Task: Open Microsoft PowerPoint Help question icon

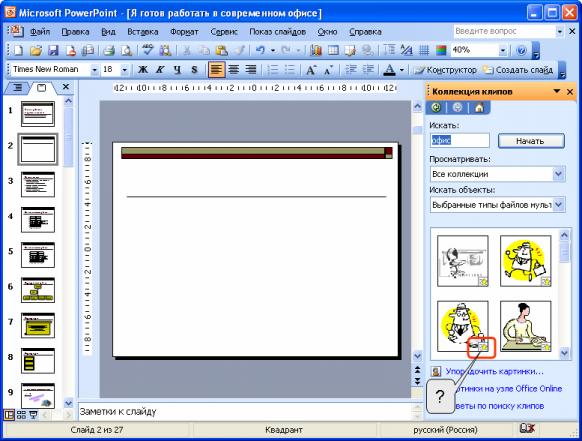Action: point(521,50)
